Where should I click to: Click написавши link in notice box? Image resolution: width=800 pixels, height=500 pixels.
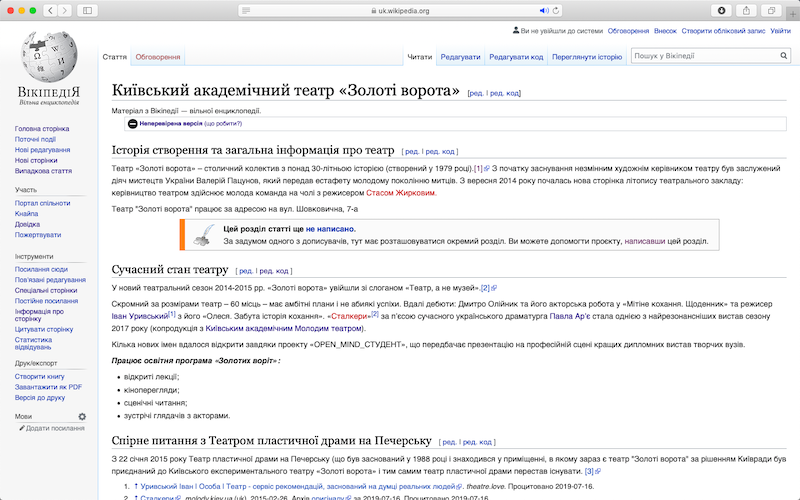(644, 241)
